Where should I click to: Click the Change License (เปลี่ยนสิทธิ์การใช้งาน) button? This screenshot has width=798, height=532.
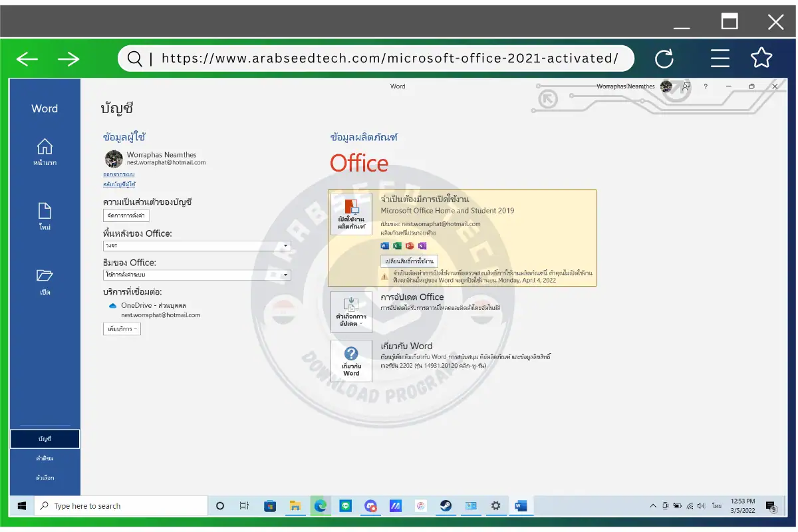pos(409,261)
